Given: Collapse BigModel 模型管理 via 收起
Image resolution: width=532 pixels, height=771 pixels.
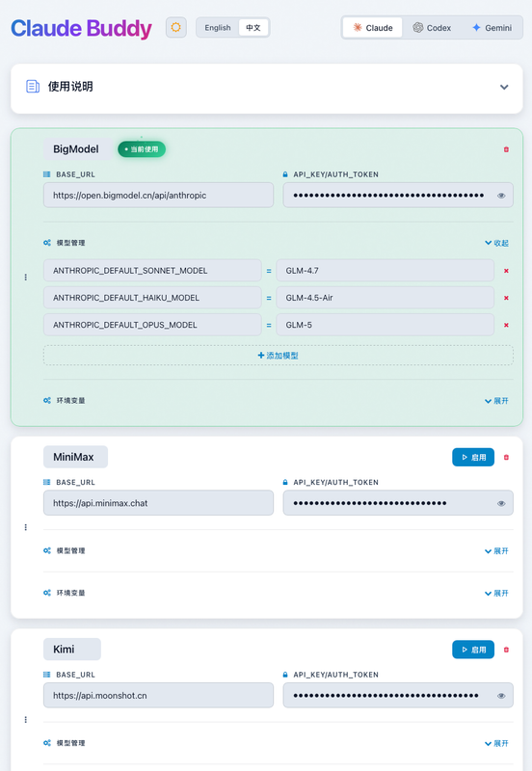Looking at the screenshot, I should pos(496,243).
